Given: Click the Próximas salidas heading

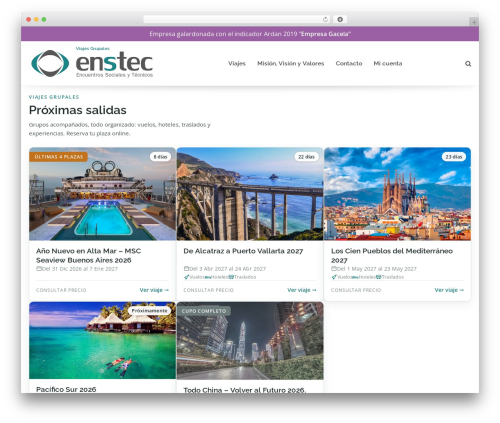Looking at the screenshot, I should tap(78, 110).
